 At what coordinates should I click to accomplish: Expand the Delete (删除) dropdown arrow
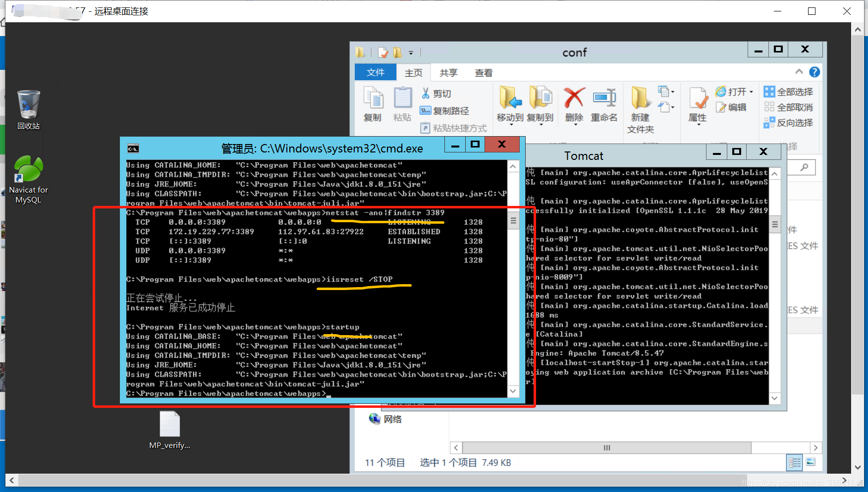[x=575, y=125]
